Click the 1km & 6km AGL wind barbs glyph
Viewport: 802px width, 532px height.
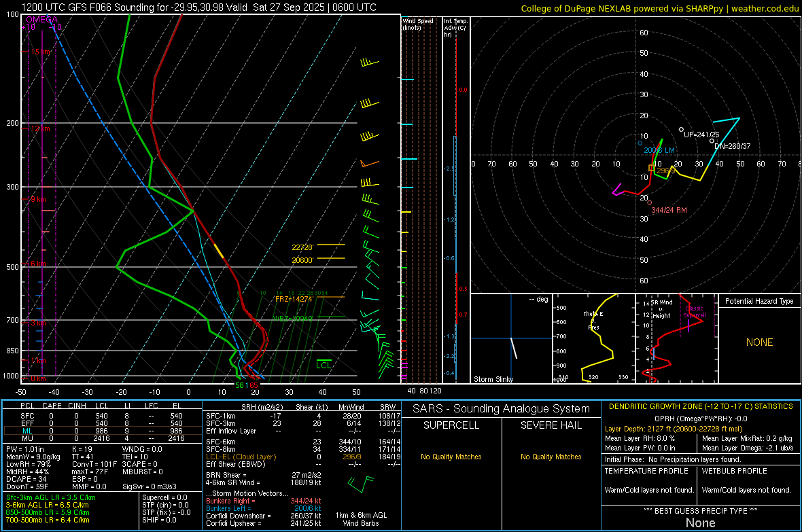pyautogui.click(x=361, y=484)
